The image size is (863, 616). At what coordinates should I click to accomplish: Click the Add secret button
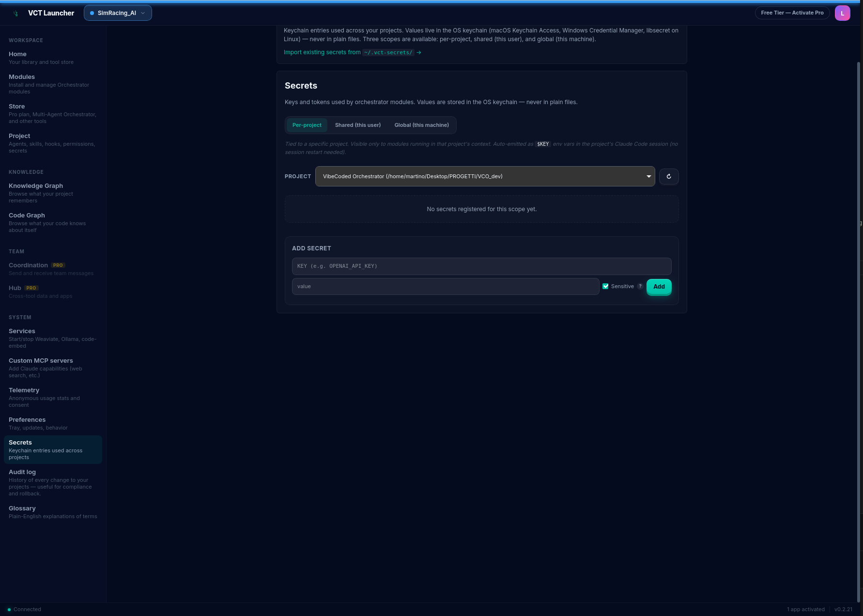pyautogui.click(x=659, y=287)
